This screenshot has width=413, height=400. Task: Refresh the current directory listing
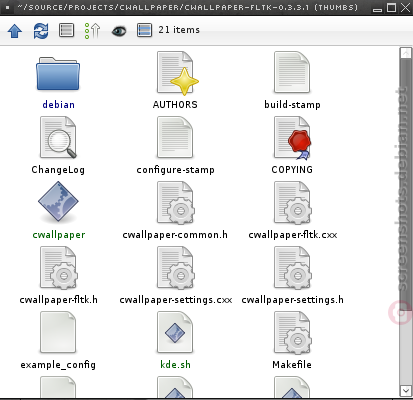[x=41, y=31]
